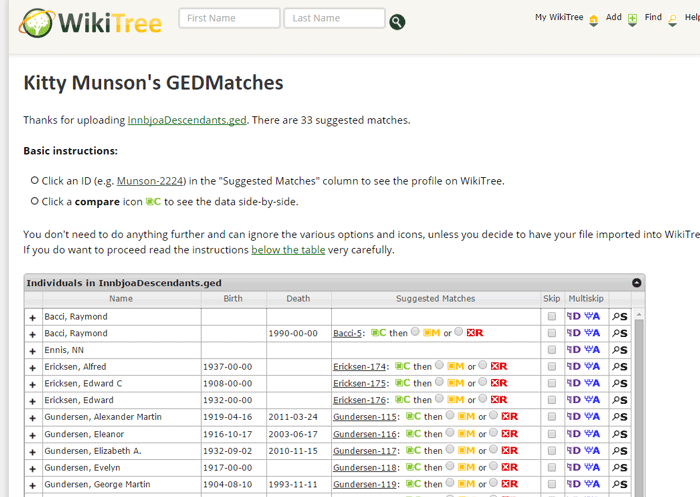Click the compare C icon for Bacci-5
Image resolution: width=700 pixels, height=497 pixels.
(379, 333)
